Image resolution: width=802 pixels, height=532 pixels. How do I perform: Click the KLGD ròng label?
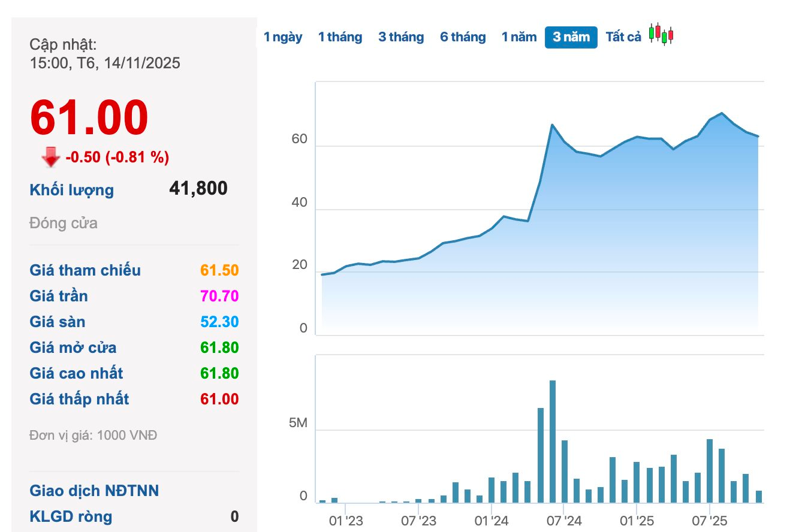coord(71,516)
